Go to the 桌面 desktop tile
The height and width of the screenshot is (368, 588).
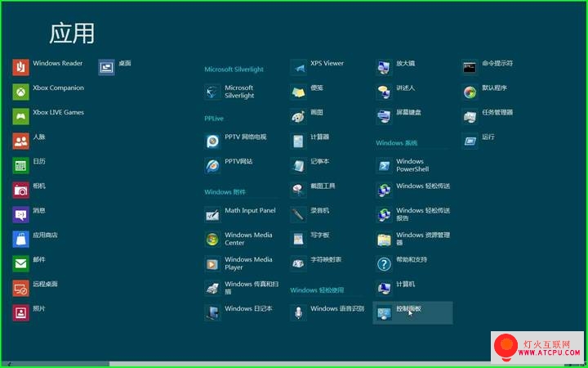(115, 67)
